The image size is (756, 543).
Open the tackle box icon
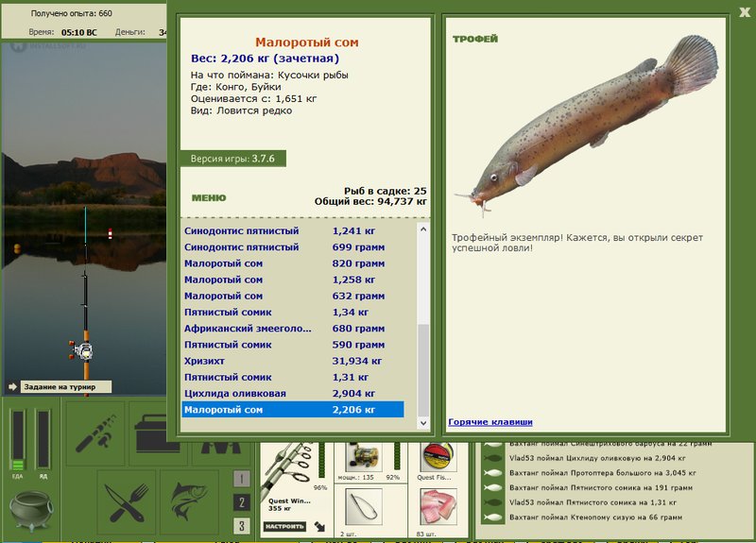point(158,433)
